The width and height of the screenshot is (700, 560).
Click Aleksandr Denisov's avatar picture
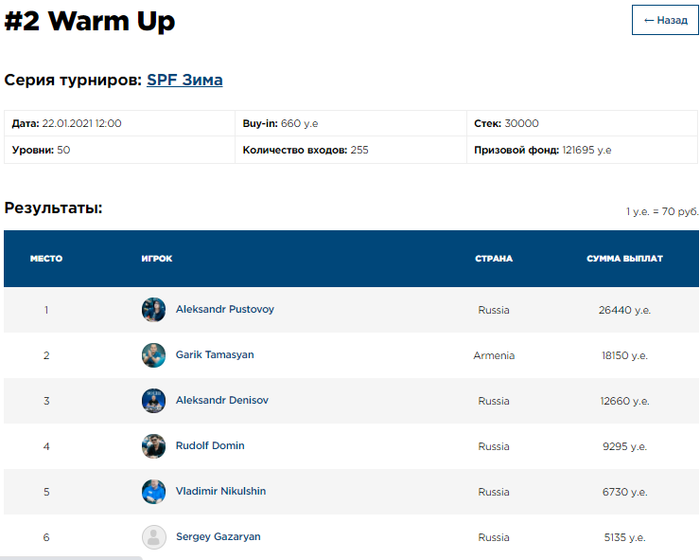coord(154,401)
